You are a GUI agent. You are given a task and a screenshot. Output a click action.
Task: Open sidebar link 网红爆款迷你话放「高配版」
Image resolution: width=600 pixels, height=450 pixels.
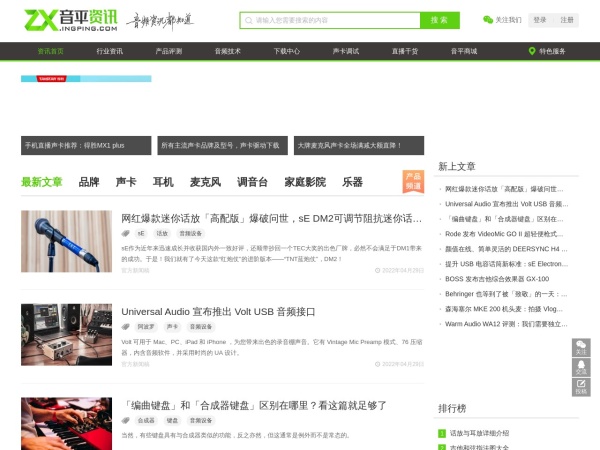tap(504, 189)
